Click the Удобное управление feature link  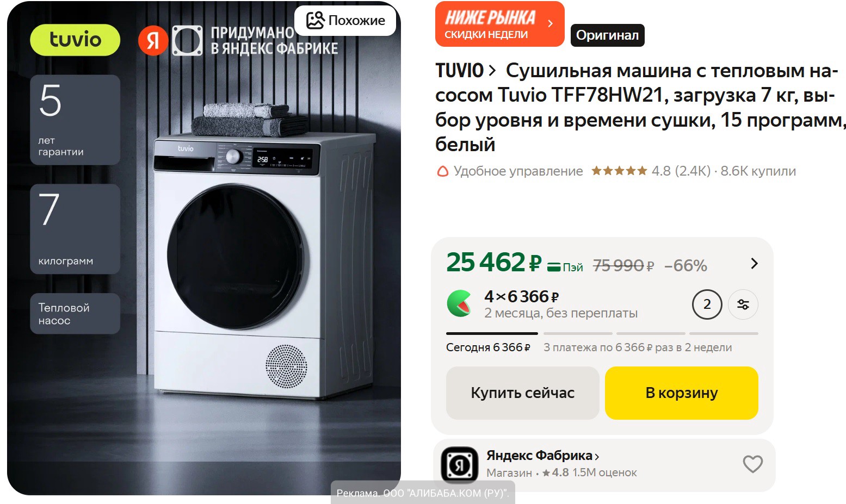518,171
